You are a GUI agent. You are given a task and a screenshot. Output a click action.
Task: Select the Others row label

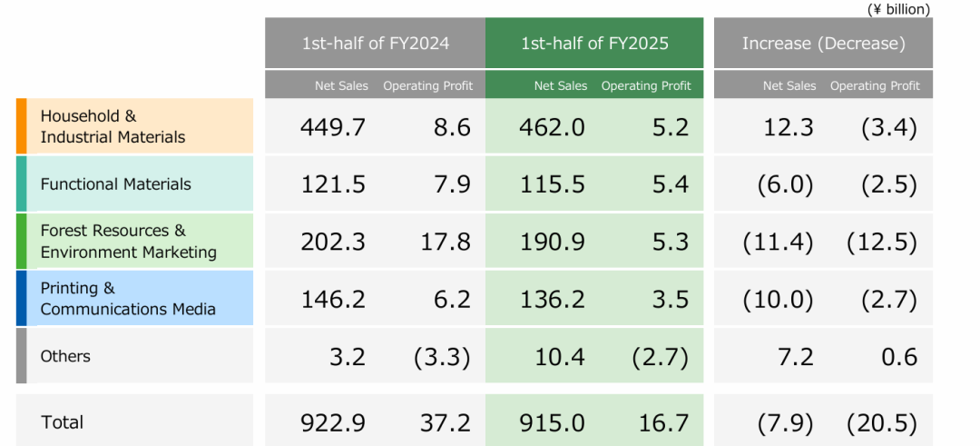[65, 356]
